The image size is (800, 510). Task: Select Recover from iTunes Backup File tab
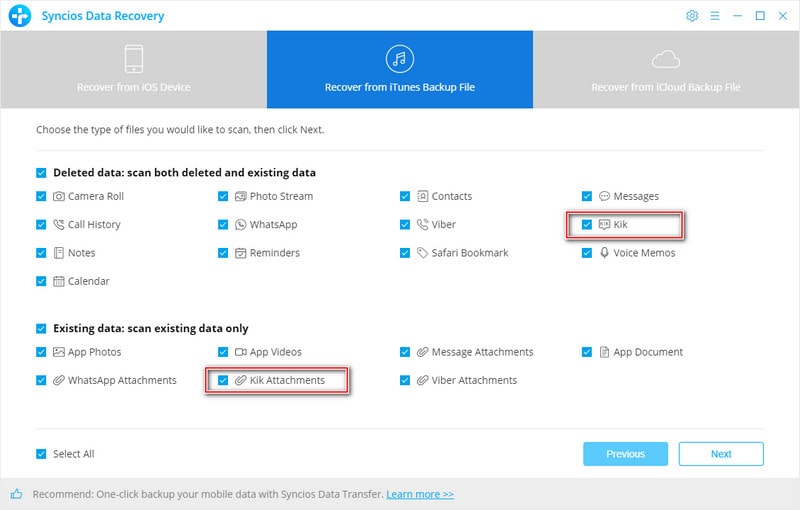coord(400,69)
